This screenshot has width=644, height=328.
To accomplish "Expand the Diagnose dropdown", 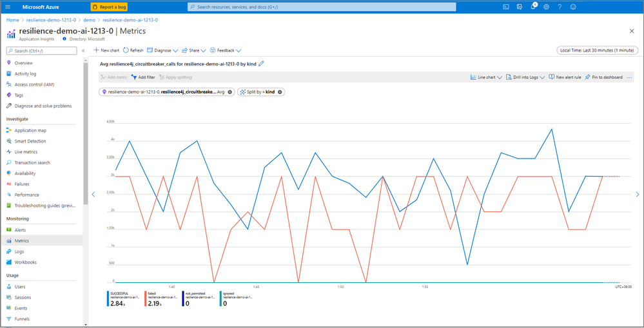I will [162, 50].
